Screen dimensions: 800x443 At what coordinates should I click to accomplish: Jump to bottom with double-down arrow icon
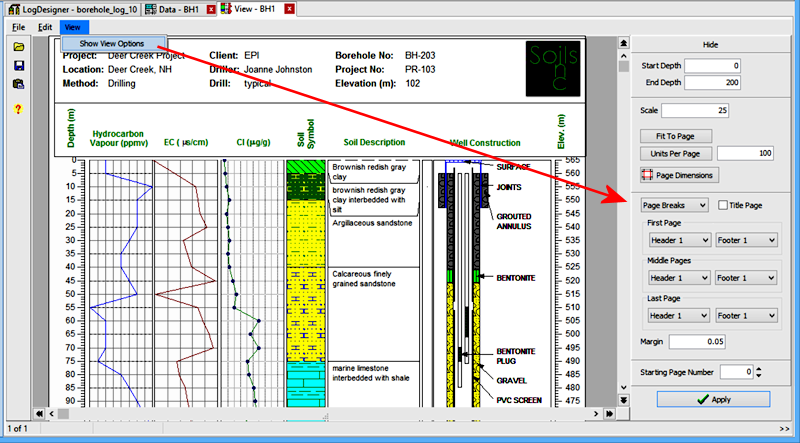624,399
